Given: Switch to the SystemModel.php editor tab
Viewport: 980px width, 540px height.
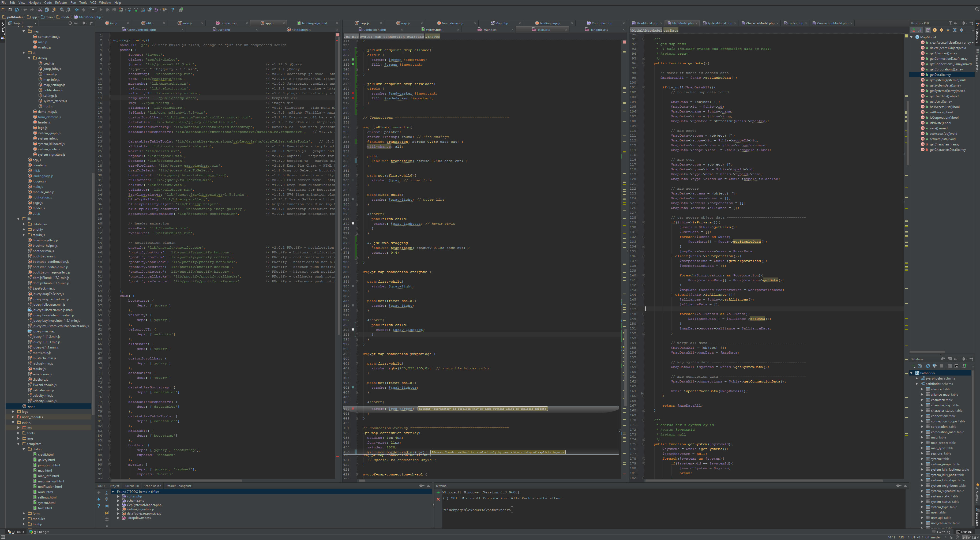Looking at the screenshot, I should pyautogui.click(x=719, y=23).
